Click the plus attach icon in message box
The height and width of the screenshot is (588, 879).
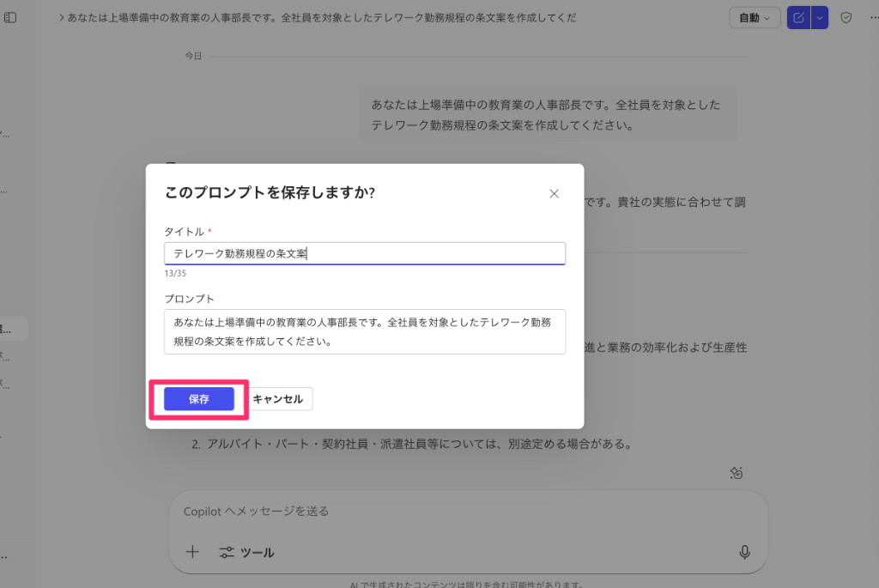192,552
